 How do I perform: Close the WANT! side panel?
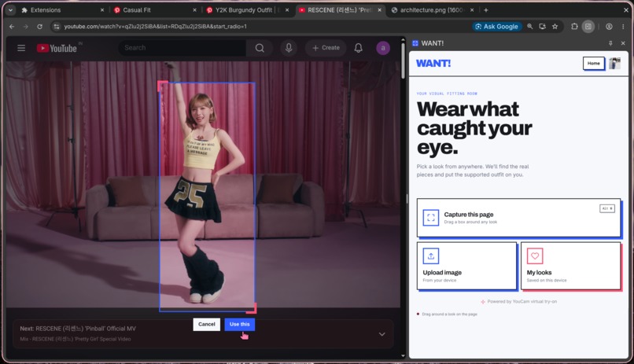point(623,43)
